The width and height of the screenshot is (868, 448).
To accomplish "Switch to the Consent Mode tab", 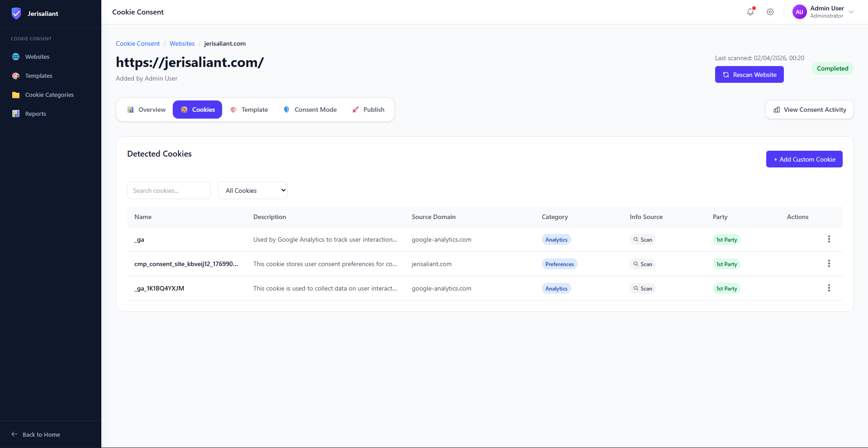I will coord(310,110).
